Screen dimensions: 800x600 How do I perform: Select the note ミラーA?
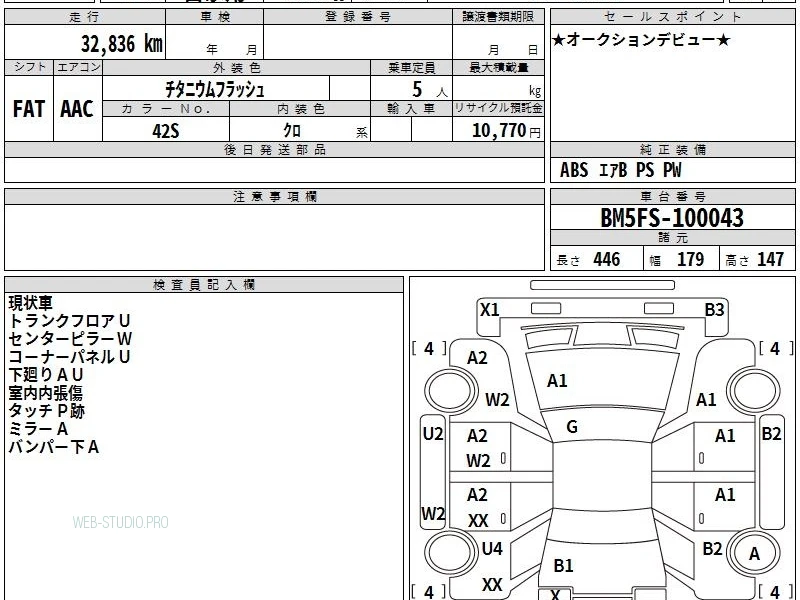click(38, 429)
